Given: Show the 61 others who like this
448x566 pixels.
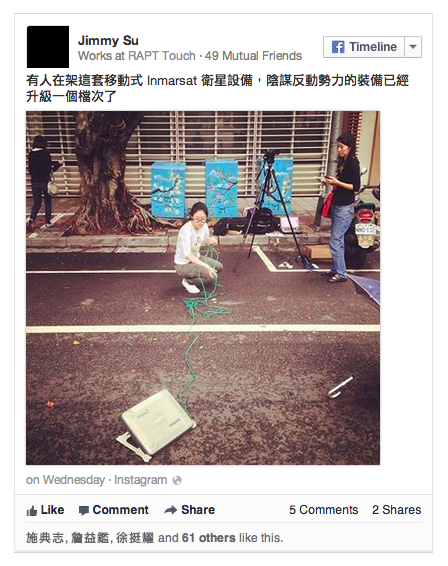Looking at the screenshot, I should coord(208,538).
